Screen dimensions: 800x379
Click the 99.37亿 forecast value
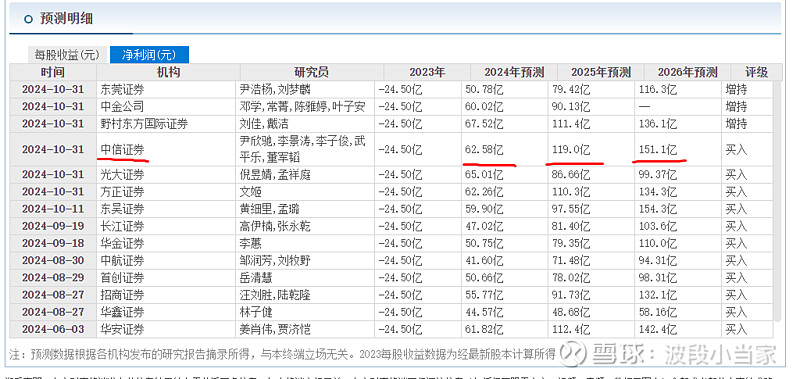coord(657,174)
